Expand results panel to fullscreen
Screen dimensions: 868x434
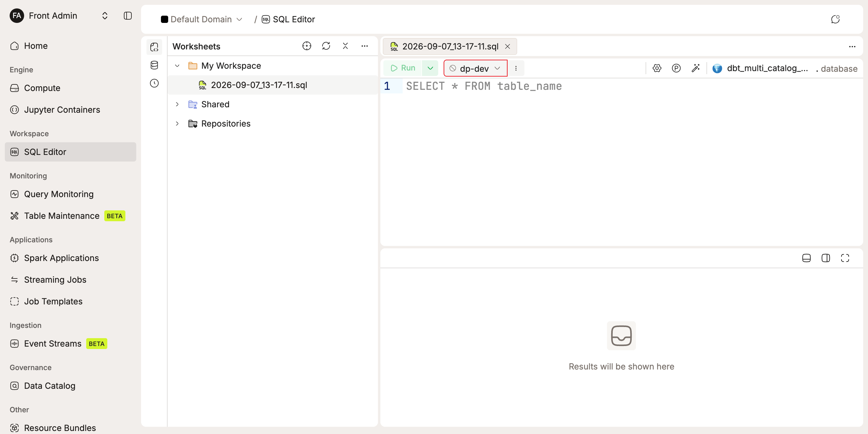pyautogui.click(x=845, y=258)
